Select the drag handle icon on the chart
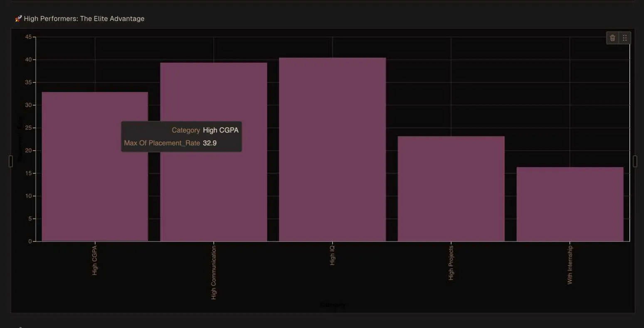Screen dimensions: 644x328 (x=624, y=37)
